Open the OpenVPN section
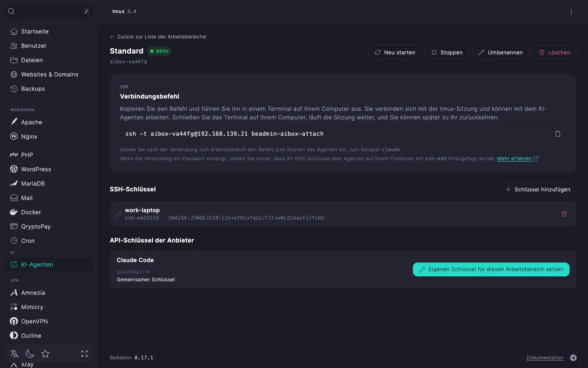Viewport: 588px width, 368px height. [49, 321]
